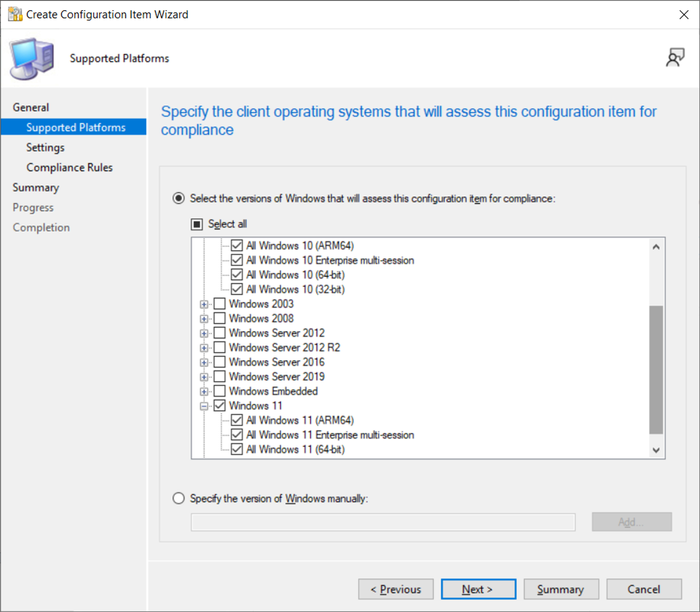
Task: Click the manual Windows version text field
Action: point(383,522)
